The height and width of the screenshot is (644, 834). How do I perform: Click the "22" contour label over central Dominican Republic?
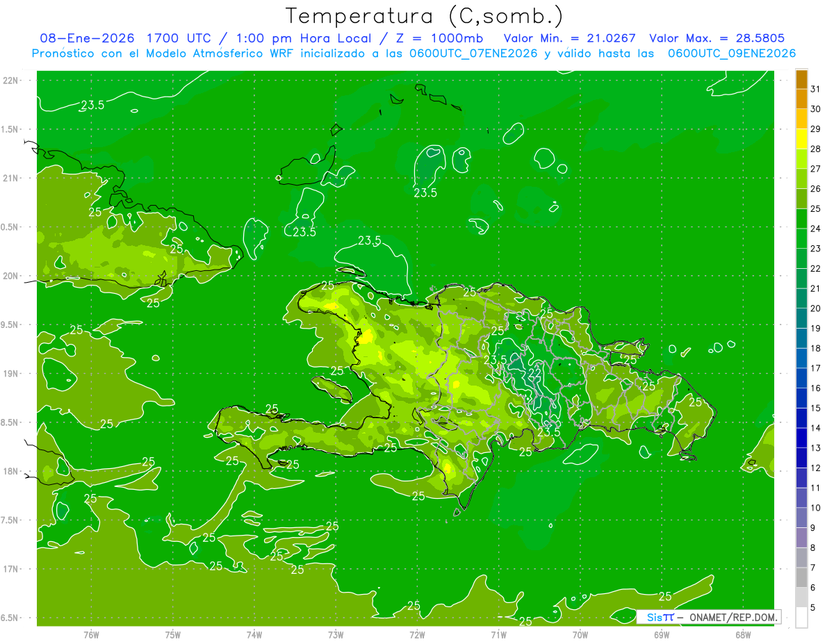[x=535, y=373]
